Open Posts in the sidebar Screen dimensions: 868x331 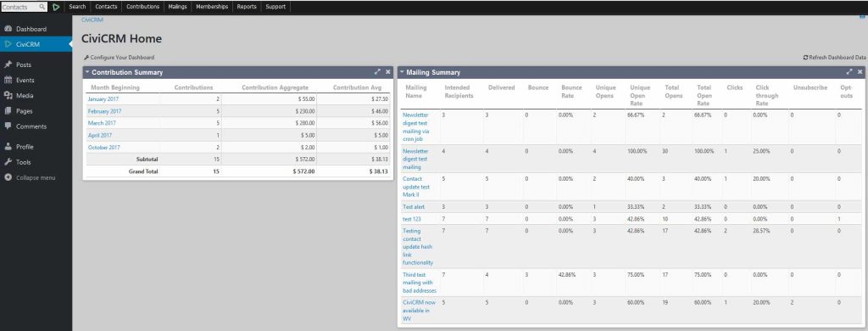(x=23, y=65)
